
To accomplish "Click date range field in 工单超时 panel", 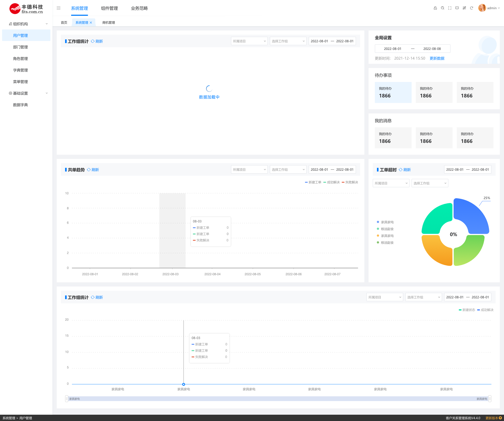I will click(468, 170).
